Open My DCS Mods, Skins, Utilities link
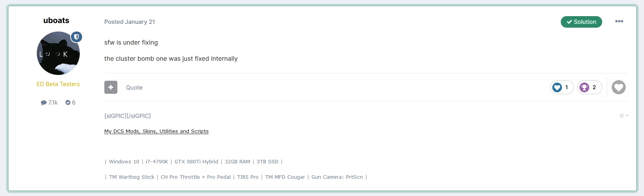 tap(156, 131)
